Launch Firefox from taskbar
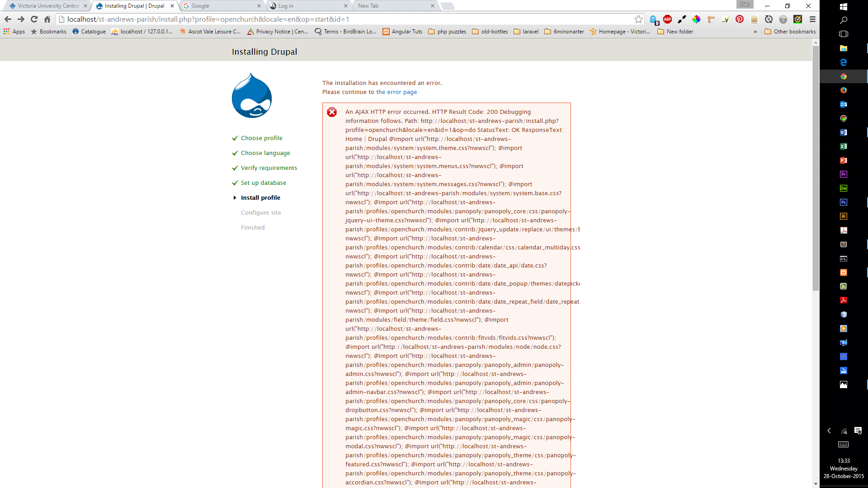868x488 pixels. point(844,90)
